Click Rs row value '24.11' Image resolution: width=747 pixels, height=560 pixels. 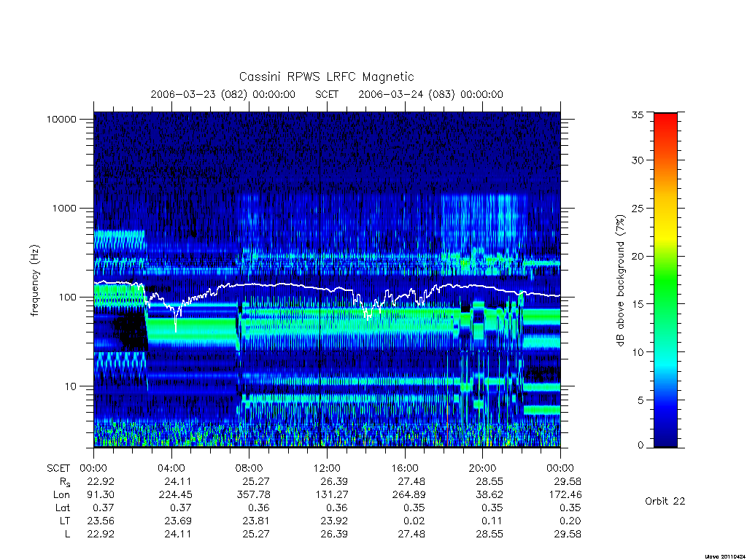[x=178, y=481]
